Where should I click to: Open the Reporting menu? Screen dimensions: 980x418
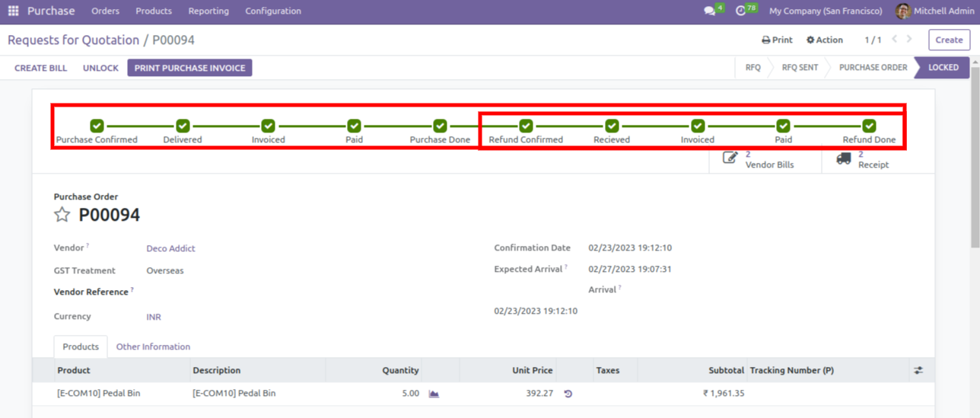pos(208,11)
